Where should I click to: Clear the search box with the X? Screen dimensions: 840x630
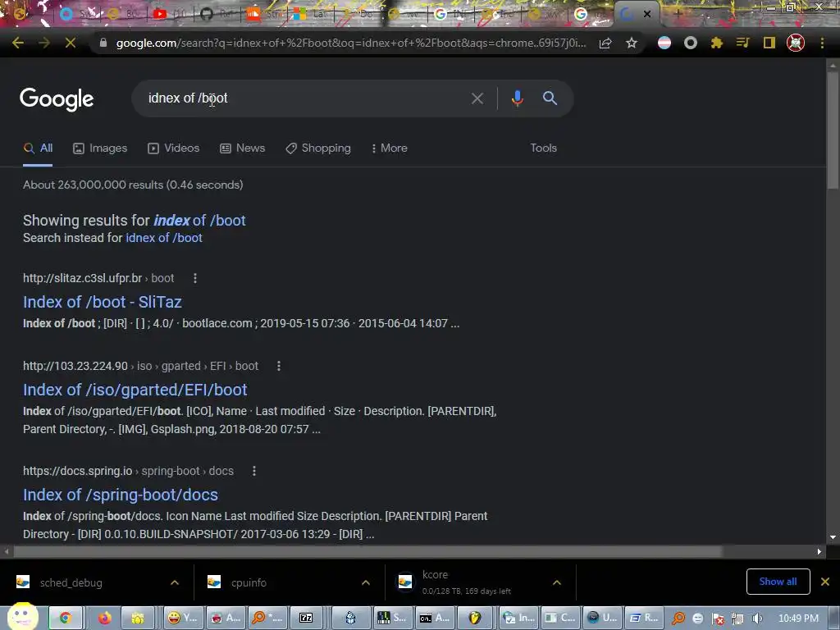point(477,98)
